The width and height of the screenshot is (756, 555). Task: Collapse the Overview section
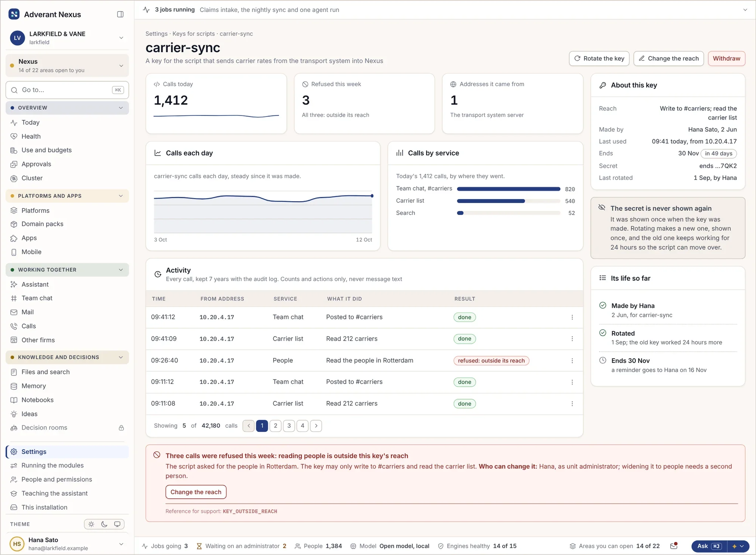point(67,108)
